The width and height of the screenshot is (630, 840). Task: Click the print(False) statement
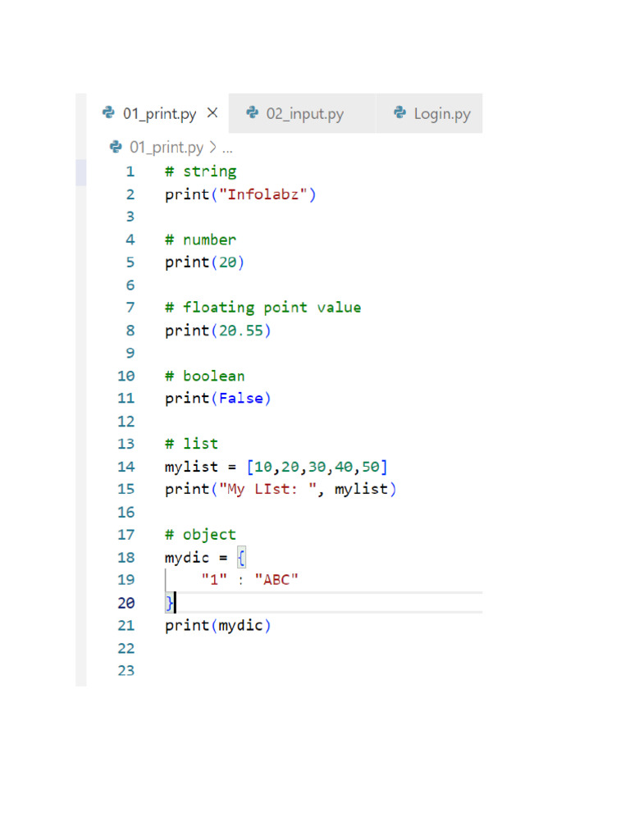(218, 398)
